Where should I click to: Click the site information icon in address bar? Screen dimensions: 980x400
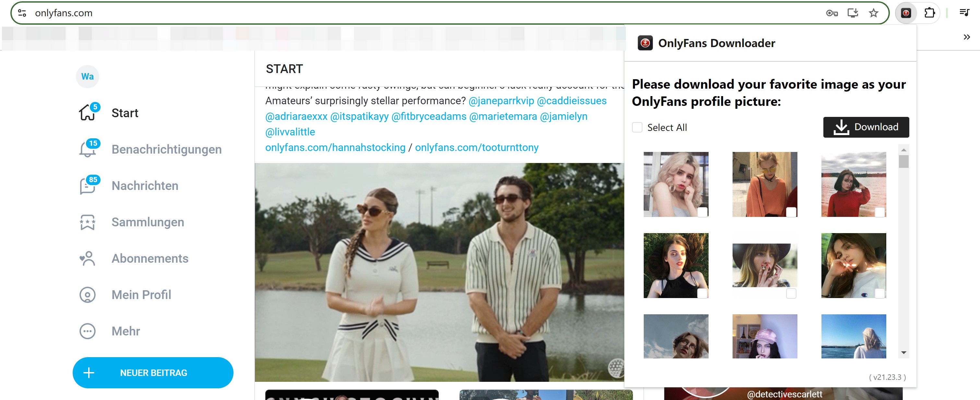22,13
